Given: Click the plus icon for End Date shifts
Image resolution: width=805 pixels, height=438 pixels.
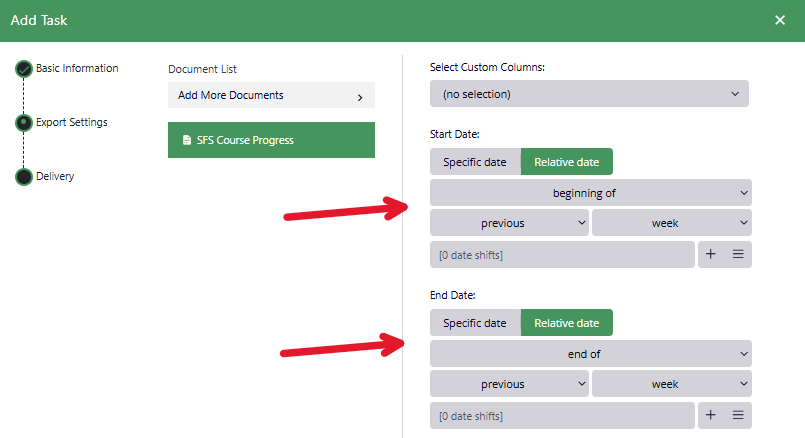Looking at the screenshot, I should pyautogui.click(x=711, y=415).
